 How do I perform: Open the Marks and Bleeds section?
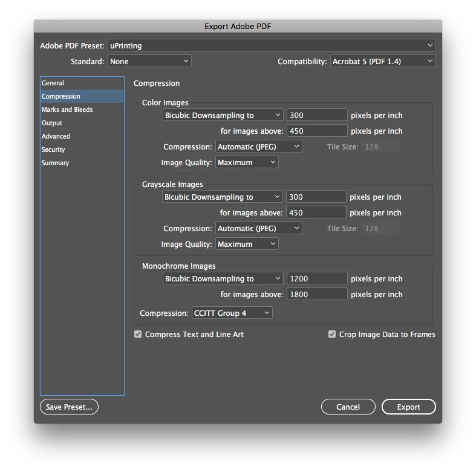(82, 110)
